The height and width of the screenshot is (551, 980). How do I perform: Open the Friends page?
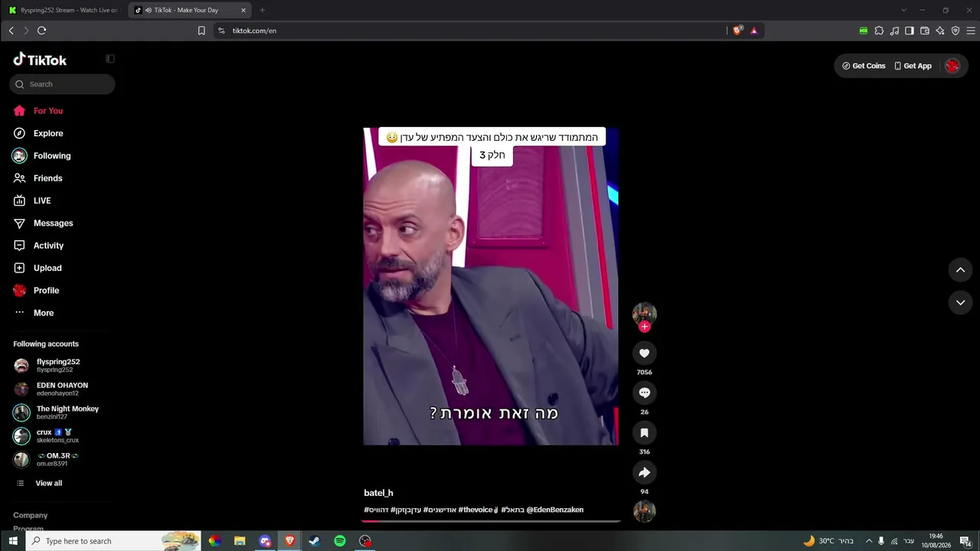47,178
